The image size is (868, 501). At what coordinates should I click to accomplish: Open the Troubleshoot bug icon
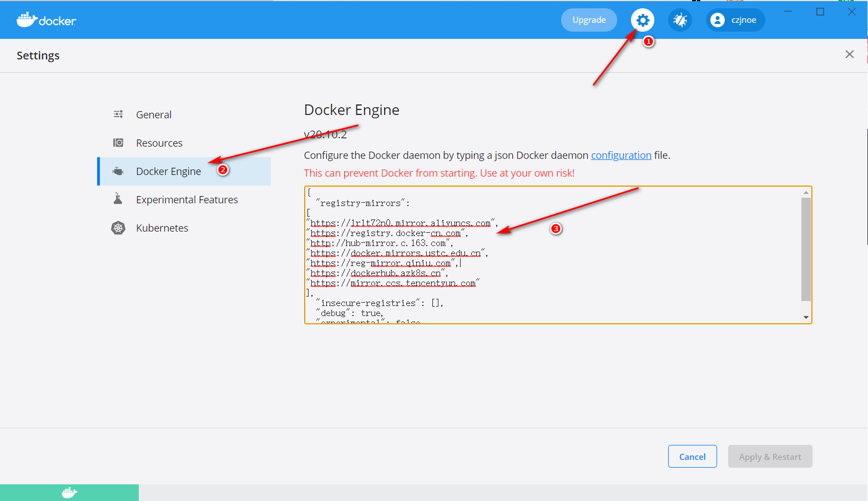[x=679, y=20]
